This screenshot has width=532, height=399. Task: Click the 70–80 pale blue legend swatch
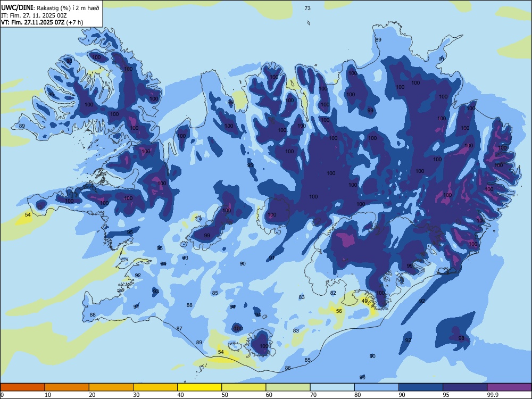[x=332, y=387]
